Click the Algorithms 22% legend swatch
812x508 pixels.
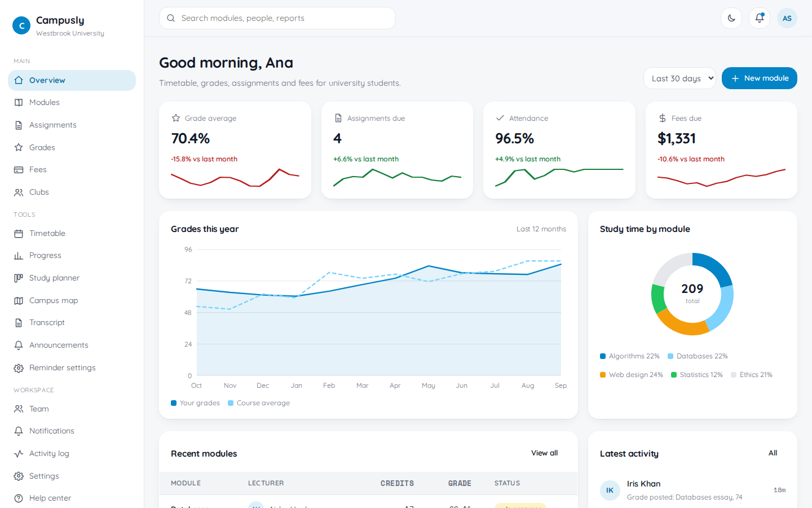[603, 356]
